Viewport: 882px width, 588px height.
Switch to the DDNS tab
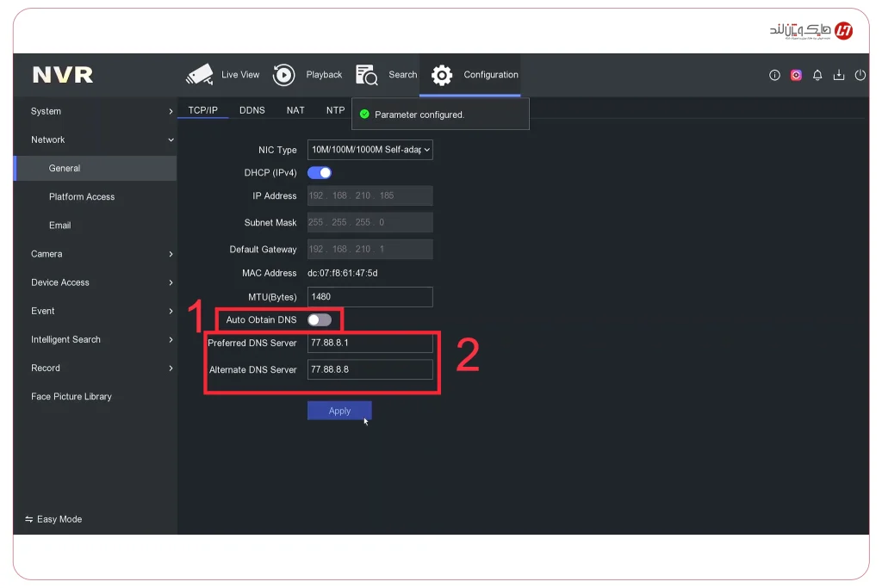(252, 110)
